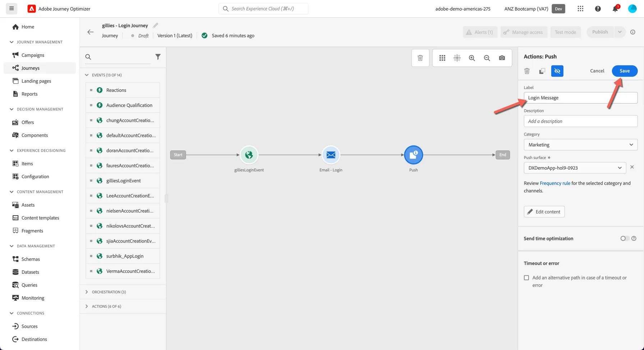Duplicate the Push action
The width and height of the screenshot is (644, 350).
point(542,71)
